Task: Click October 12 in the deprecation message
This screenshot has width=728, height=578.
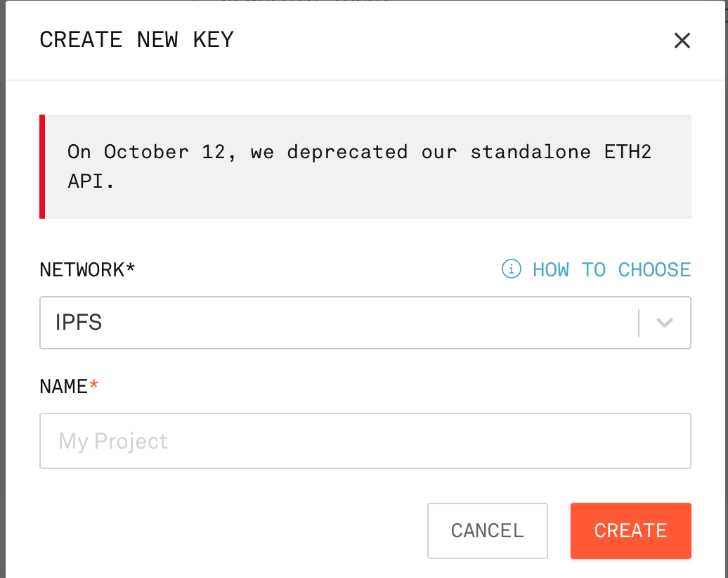Action: point(165,153)
